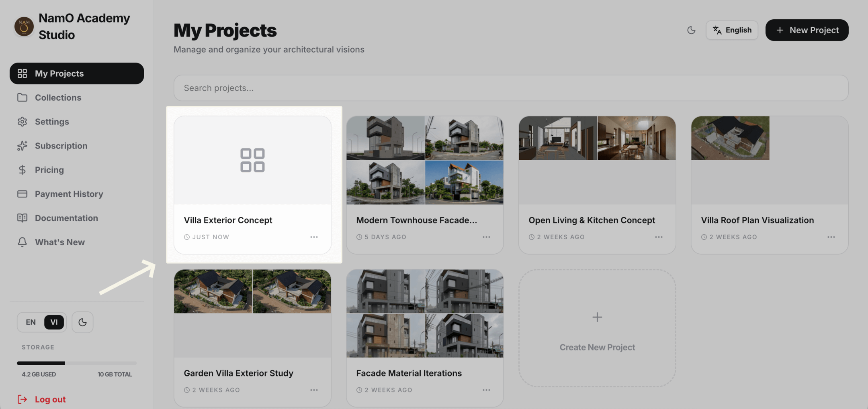Open options menu for Villa Exterior Concept

[314, 237]
